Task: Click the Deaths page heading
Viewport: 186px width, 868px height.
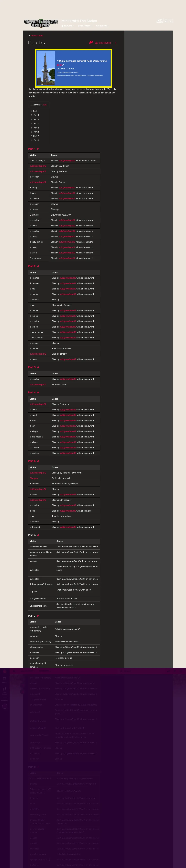Action: [x=37, y=43]
